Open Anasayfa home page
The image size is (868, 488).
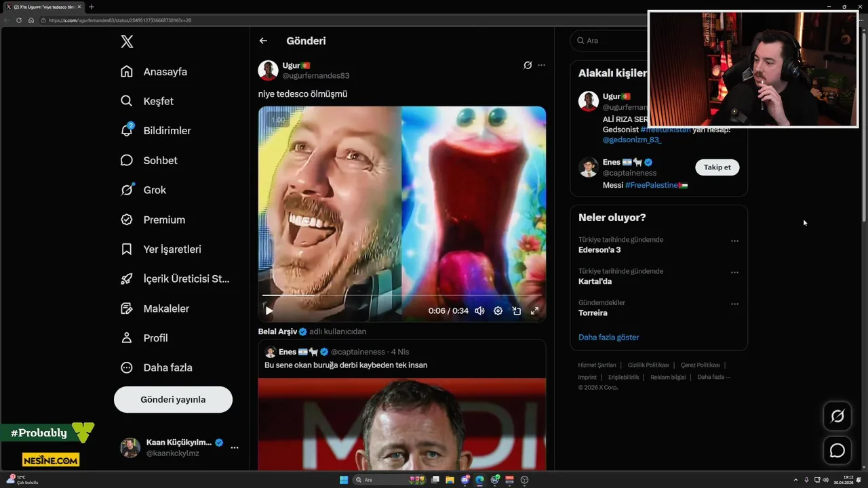154,72
